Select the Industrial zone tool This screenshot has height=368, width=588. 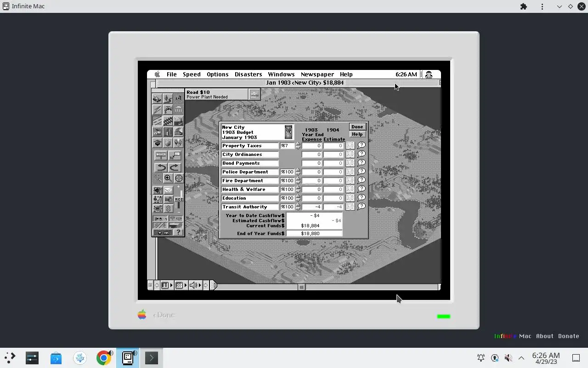[x=178, y=132]
